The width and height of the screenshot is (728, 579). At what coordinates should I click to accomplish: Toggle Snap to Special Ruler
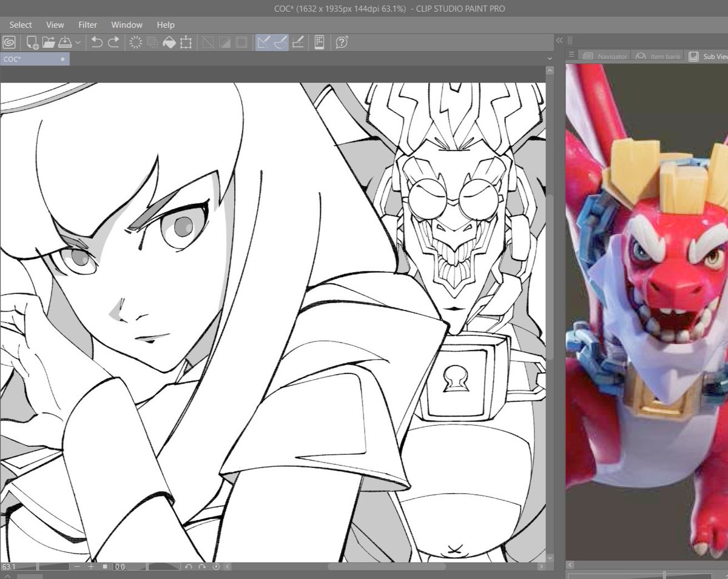click(280, 42)
